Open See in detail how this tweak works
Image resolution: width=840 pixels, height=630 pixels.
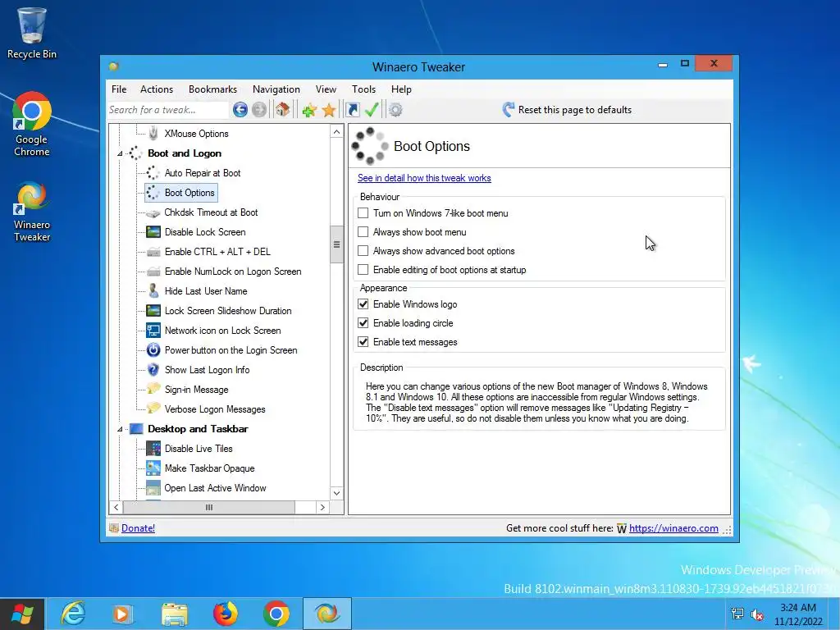click(424, 178)
